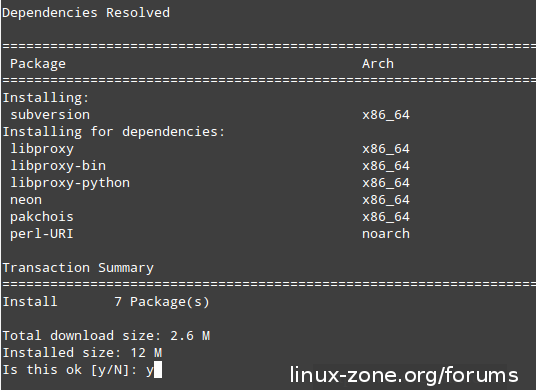536x390 pixels.
Task: Click the Transaction Summary heading
Action: (x=78, y=268)
